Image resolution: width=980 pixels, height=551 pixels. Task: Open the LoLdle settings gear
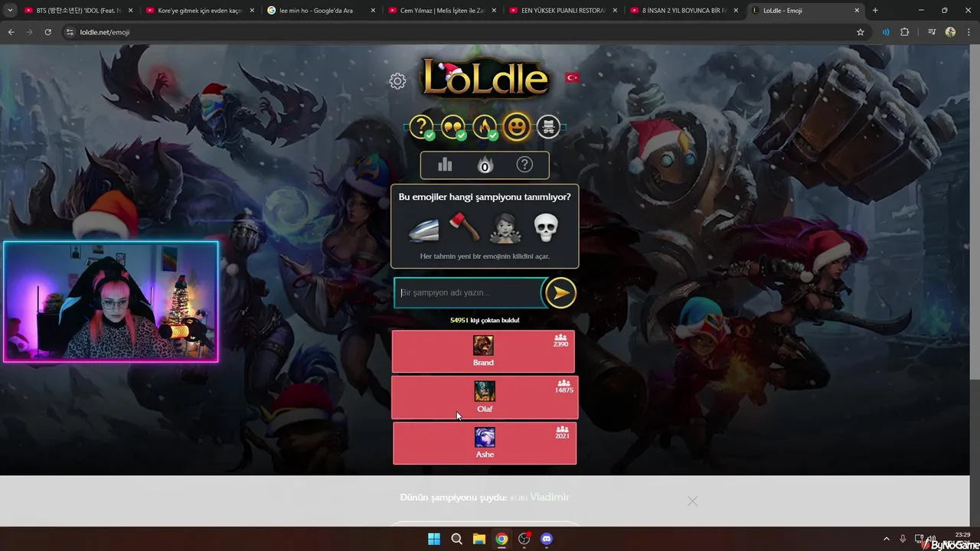point(397,81)
